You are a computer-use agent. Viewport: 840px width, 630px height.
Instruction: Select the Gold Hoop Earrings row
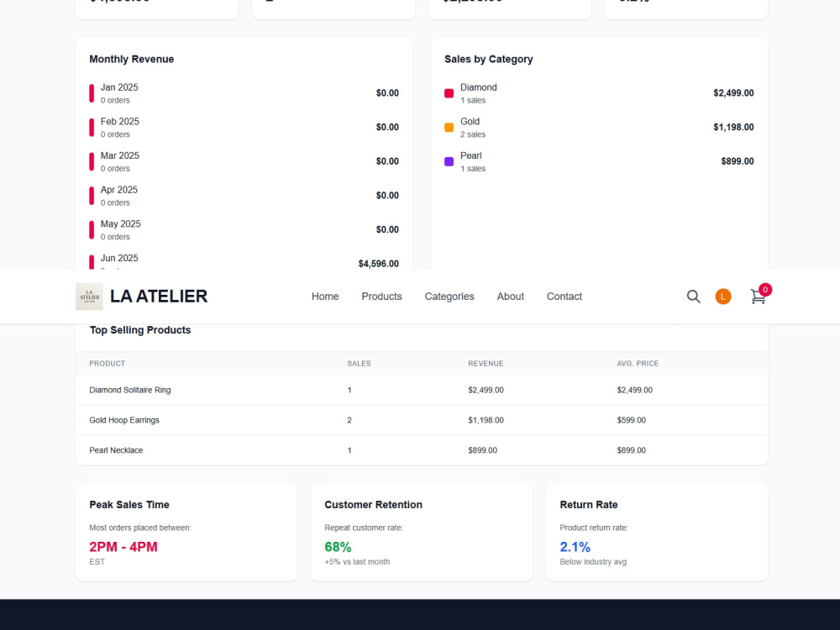[x=422, y=420]
